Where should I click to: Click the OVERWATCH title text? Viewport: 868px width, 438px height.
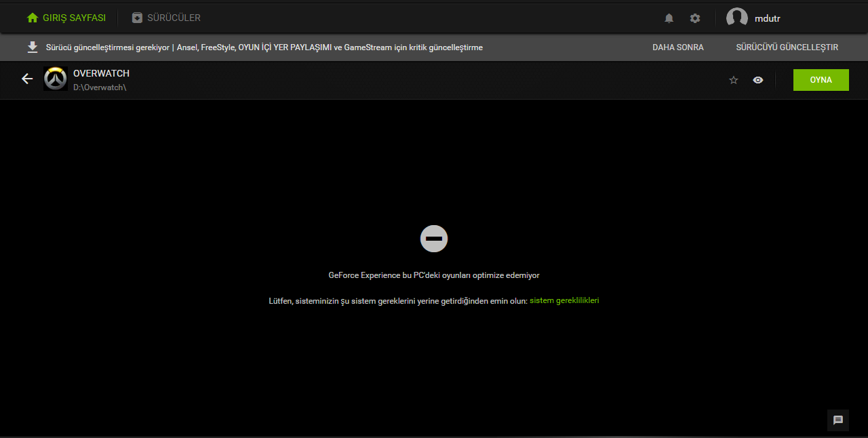pos(101,73)
